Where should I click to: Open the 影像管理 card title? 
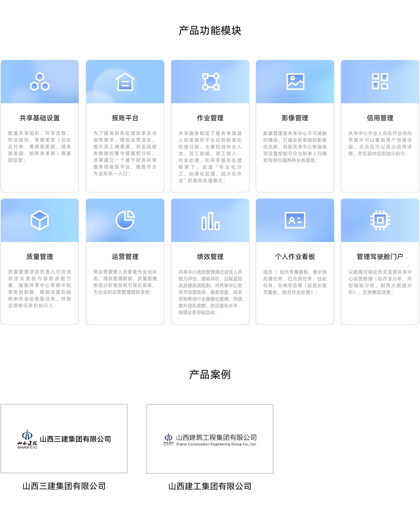(295, 118)
